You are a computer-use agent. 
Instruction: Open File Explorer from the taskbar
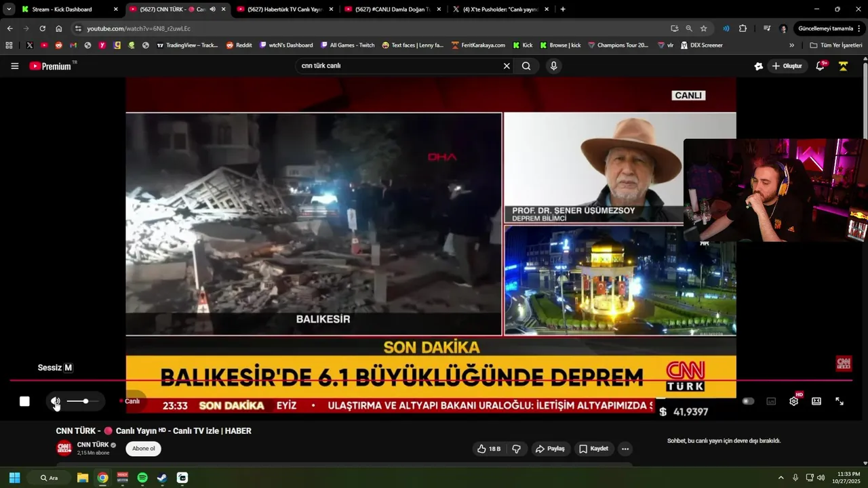[x=83, y=478]
